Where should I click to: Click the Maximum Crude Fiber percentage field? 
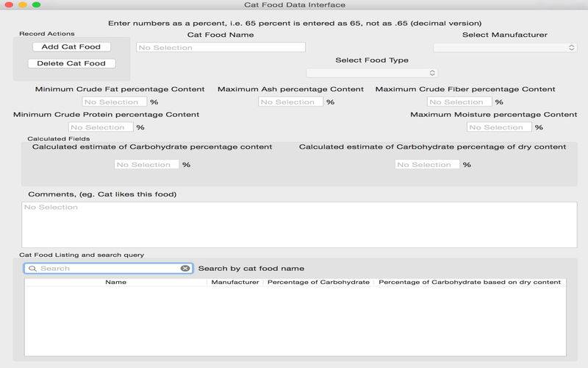459,102
